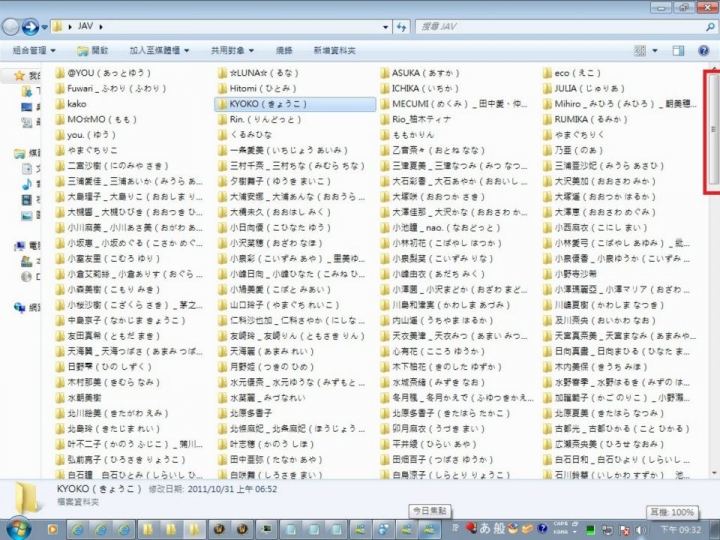Image resolution: width=720 pixels, height=540 pixels.
Task: Launch Windows Media Player from taskbar
Action: coord(52,529)
